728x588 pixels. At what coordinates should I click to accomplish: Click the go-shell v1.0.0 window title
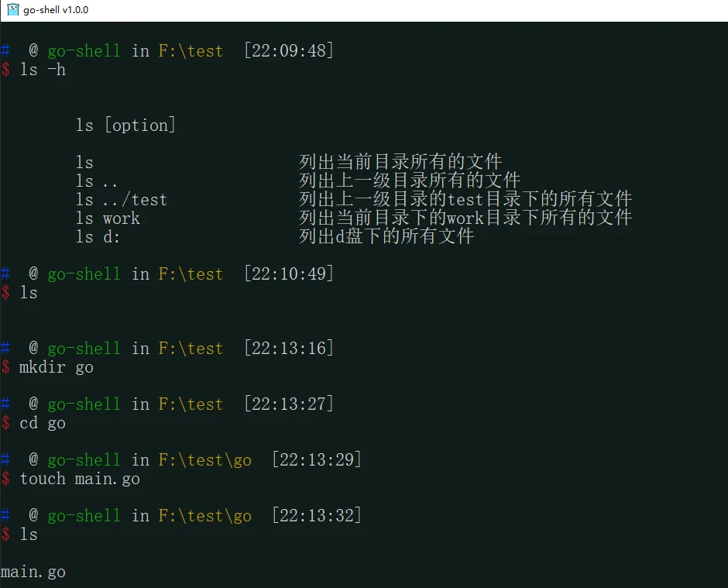(x=56, y=10)
